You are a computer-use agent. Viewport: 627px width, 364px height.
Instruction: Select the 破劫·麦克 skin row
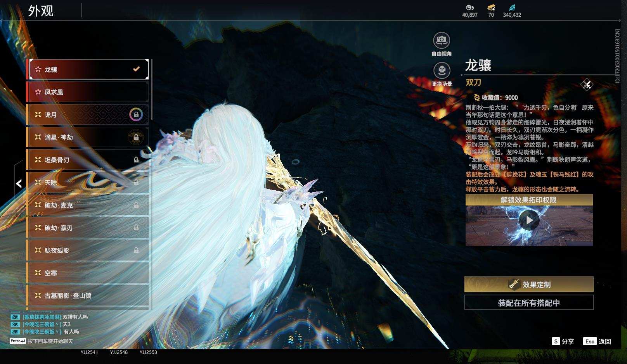click(87, 205)
